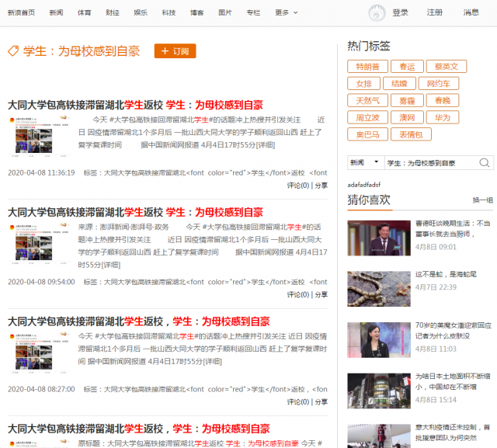Select the 奥巴马 hot tag
Image resolution: width=497 pixels, height=448 pixels.
(367, 134)
